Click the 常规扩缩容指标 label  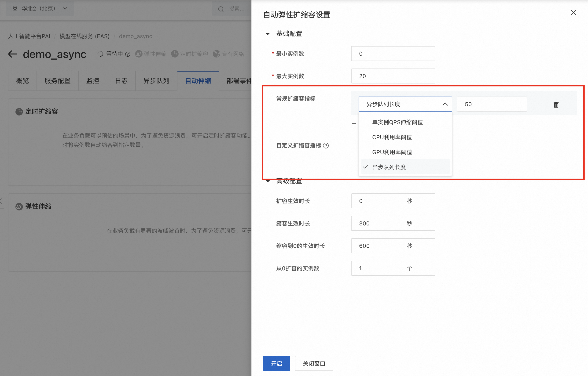click(x=296, y=98)
